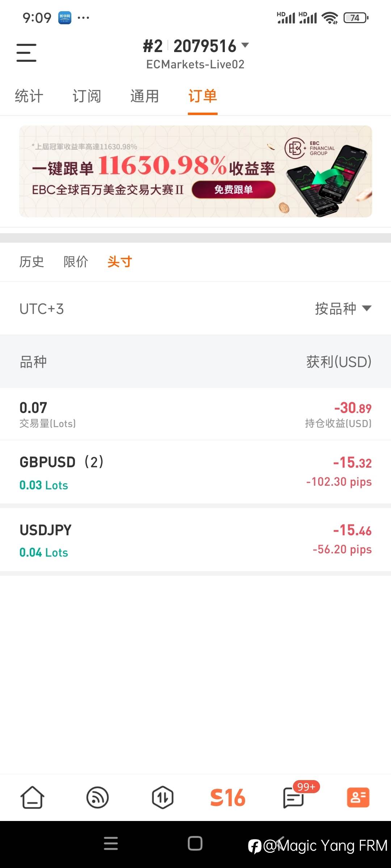Tap the UTC+3 timezone label

pos(42,309)
